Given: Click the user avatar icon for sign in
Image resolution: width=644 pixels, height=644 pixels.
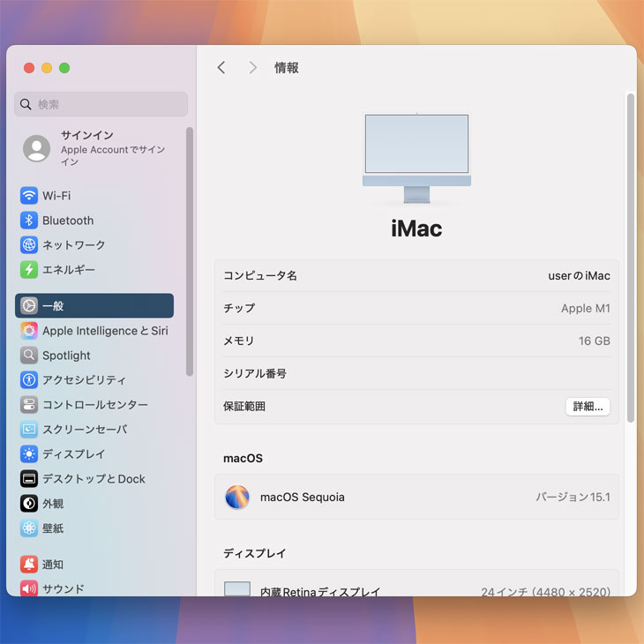Looking at the screenshot, I should [36, 148].
